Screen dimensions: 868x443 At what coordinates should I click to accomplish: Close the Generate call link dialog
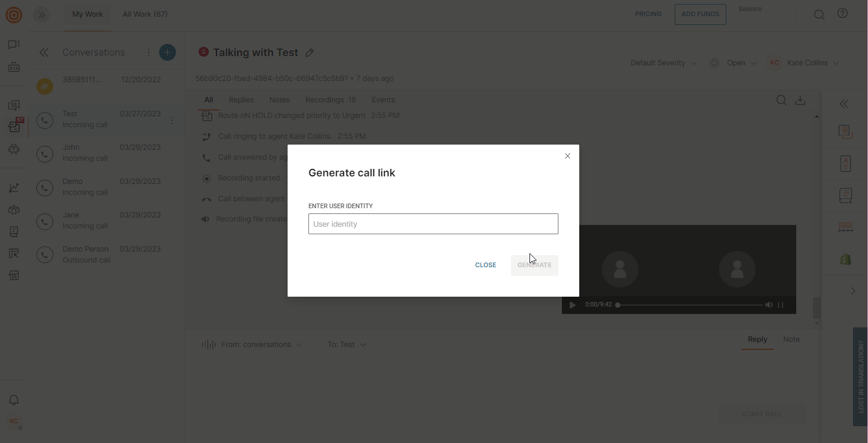coord(568,156)
